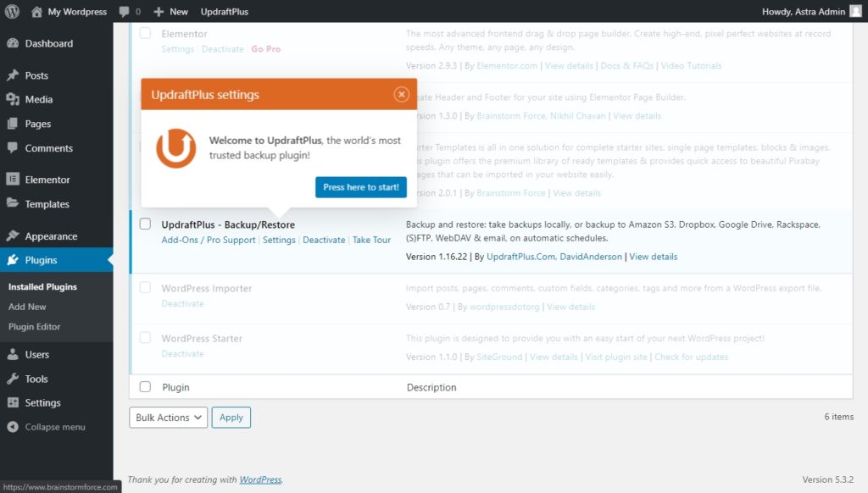Open Elementor Video Tutorials link
The image size is (868, 493).
point(691,65)
